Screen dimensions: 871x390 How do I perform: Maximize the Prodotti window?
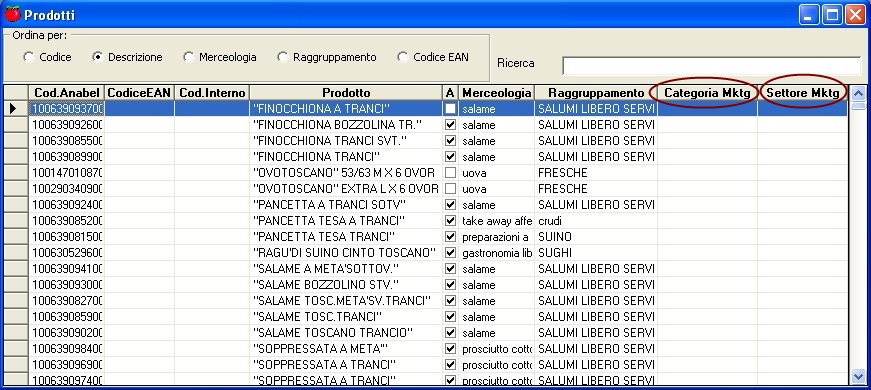[832, 14]
